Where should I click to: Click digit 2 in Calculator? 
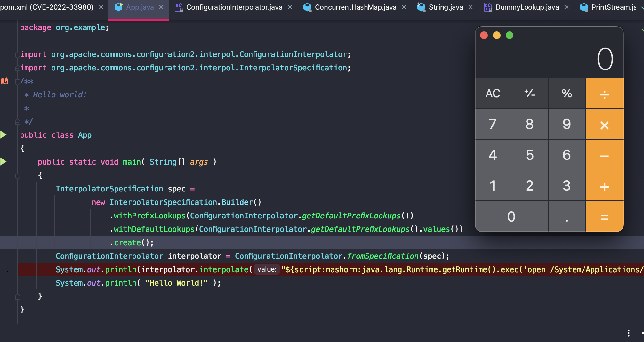coord(530,186)
